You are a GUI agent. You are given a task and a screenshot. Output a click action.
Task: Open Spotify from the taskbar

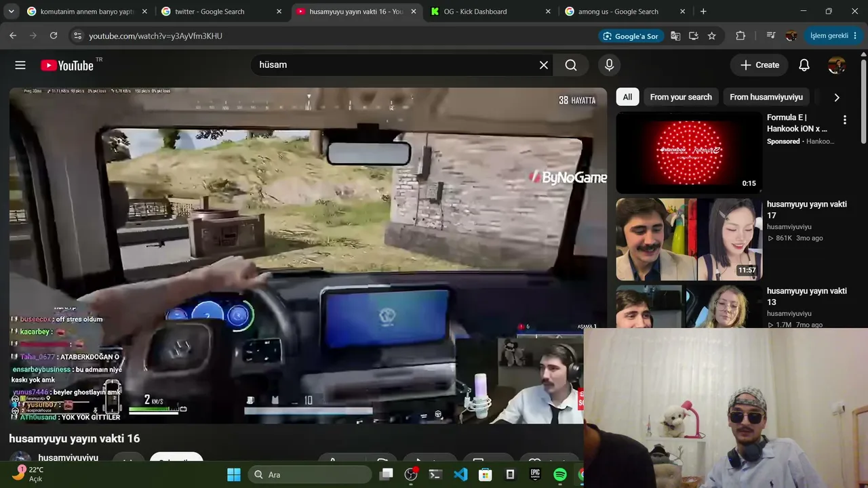click(560, 474)
